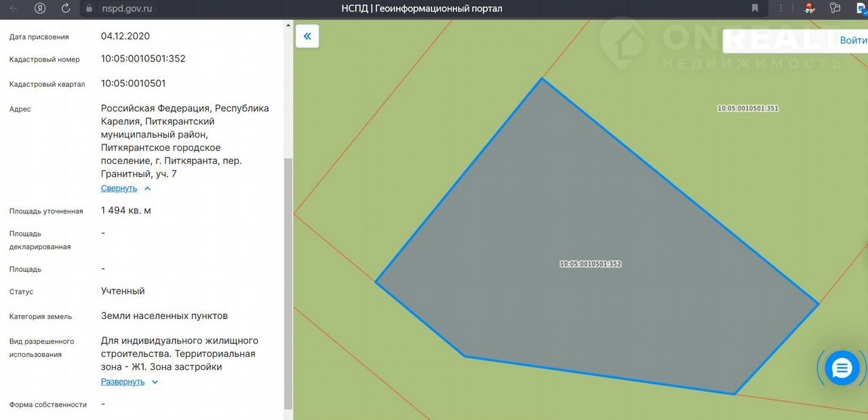Viewport: 868px width, 420px height.
Task: Open the password manager key icon
Action: [x=835, y=9]
